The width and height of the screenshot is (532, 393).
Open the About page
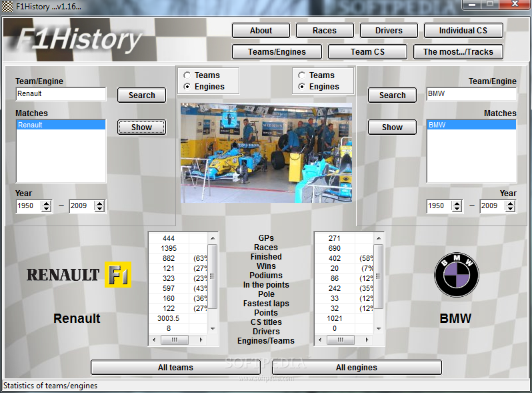coord(261,31)
